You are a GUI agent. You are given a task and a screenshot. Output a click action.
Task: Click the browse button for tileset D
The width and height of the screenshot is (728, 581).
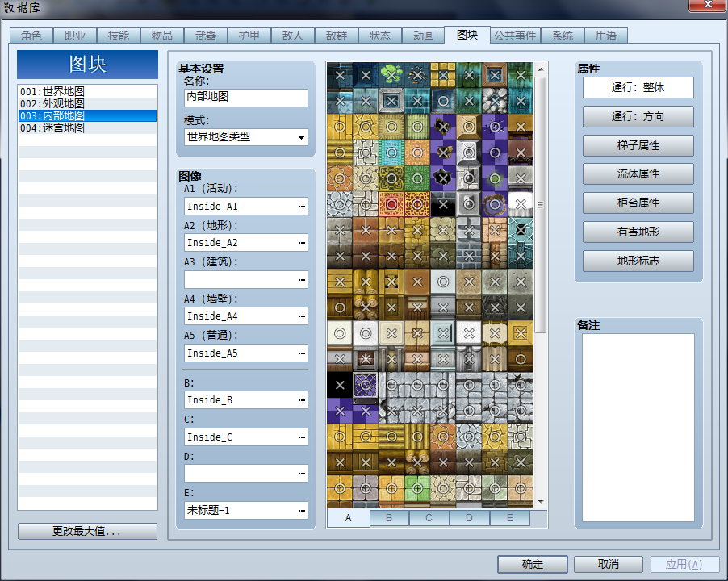pos(302,474)
